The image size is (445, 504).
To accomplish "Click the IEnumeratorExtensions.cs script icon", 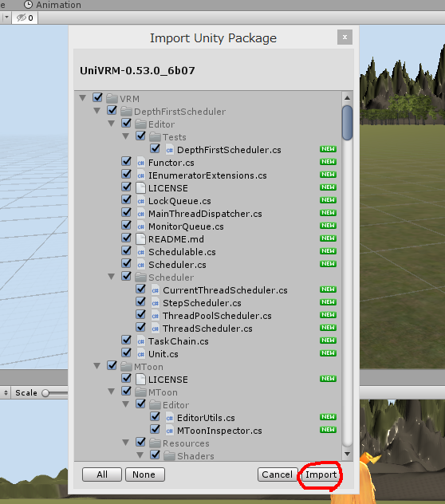I will click(140, 175).
